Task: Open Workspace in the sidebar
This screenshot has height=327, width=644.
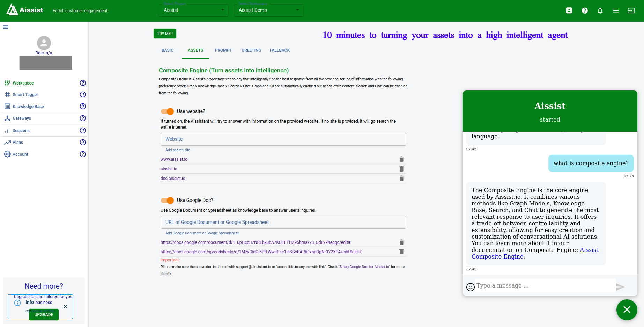Action: 23,83
